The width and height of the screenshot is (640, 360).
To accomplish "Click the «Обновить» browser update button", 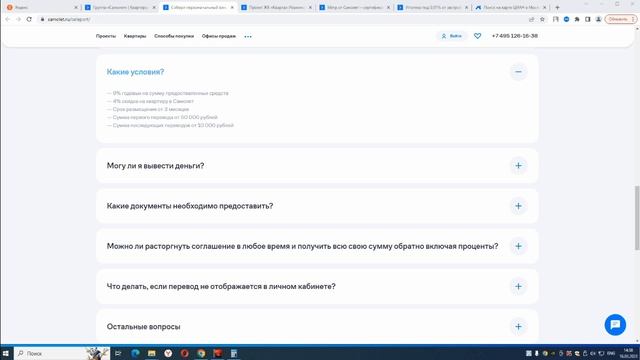I will click(620, 19).
